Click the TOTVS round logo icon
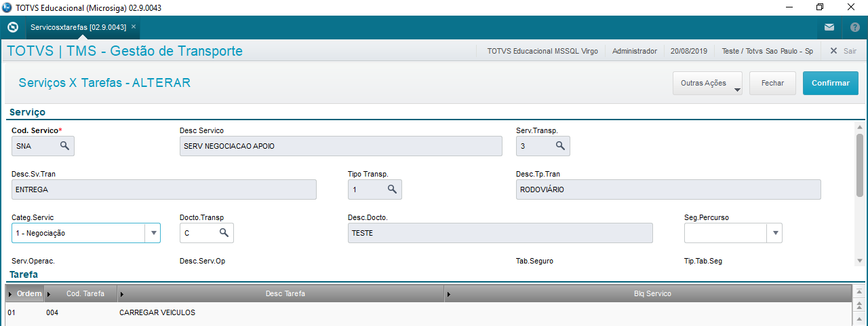868x326 pixels. (12, 28)
